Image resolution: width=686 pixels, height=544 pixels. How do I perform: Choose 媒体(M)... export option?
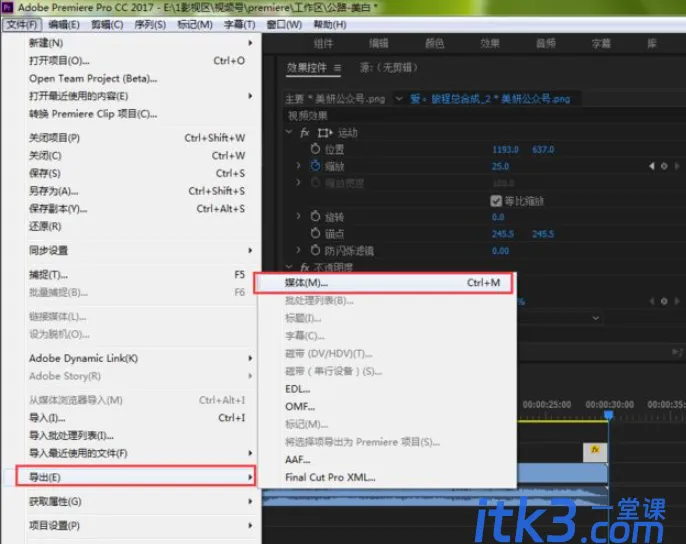coord(384,283)
